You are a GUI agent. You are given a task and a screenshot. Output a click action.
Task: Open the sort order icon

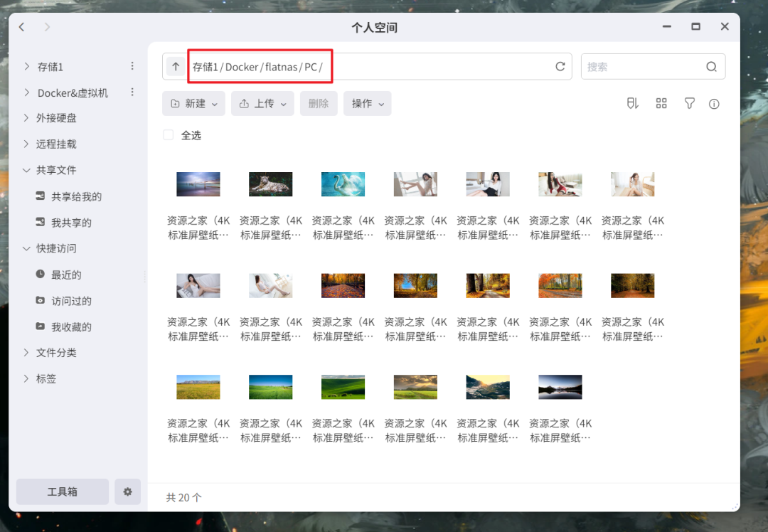point(633,103)
